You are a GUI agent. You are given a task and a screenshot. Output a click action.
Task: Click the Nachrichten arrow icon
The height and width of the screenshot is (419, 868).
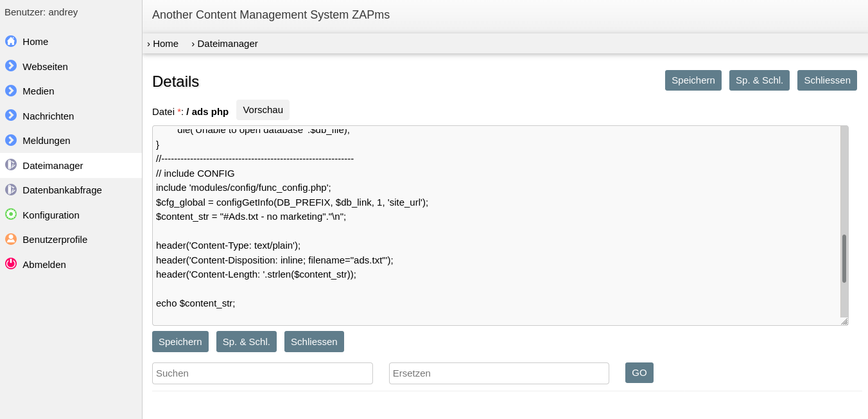coord(11,115)
